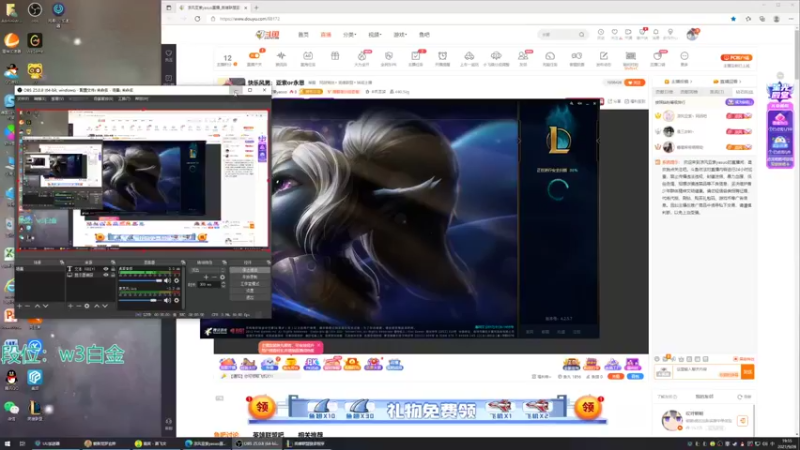Click the user avatar in Douyu header
800x450 pixels.
(692, 34)
